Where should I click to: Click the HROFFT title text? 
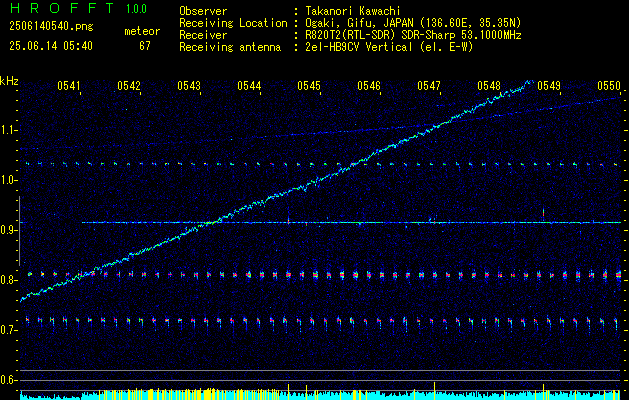tap(62, 8)
